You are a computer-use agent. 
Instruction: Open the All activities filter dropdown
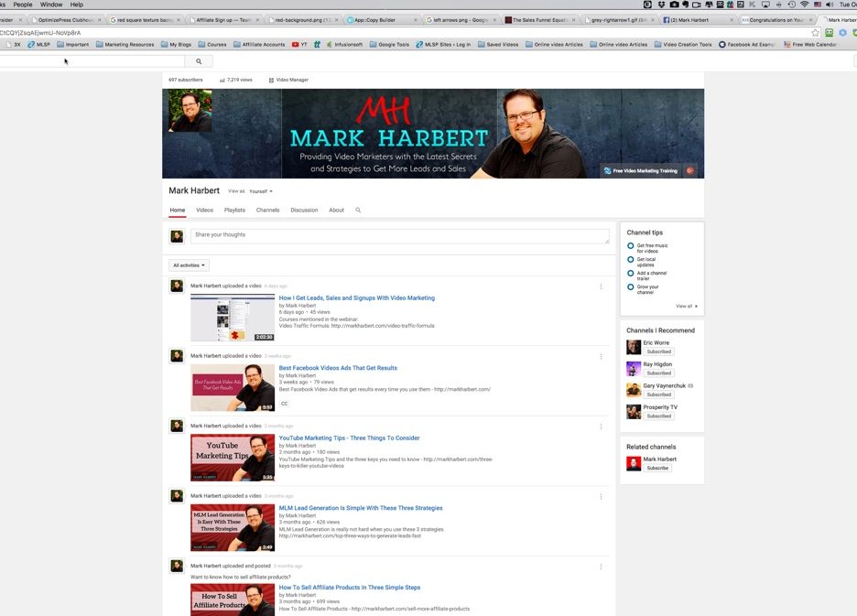point(190,265)
